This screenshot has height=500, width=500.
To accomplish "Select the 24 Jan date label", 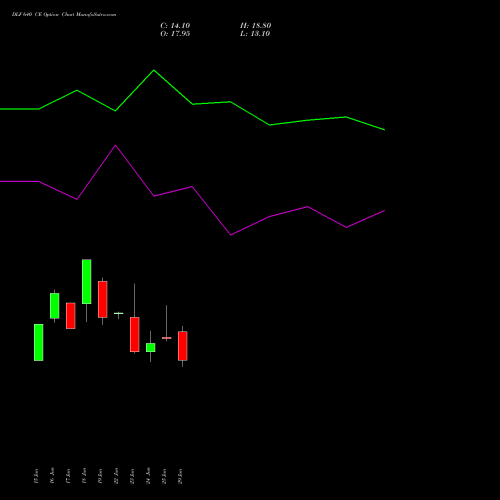I will [x=148, y=476].
